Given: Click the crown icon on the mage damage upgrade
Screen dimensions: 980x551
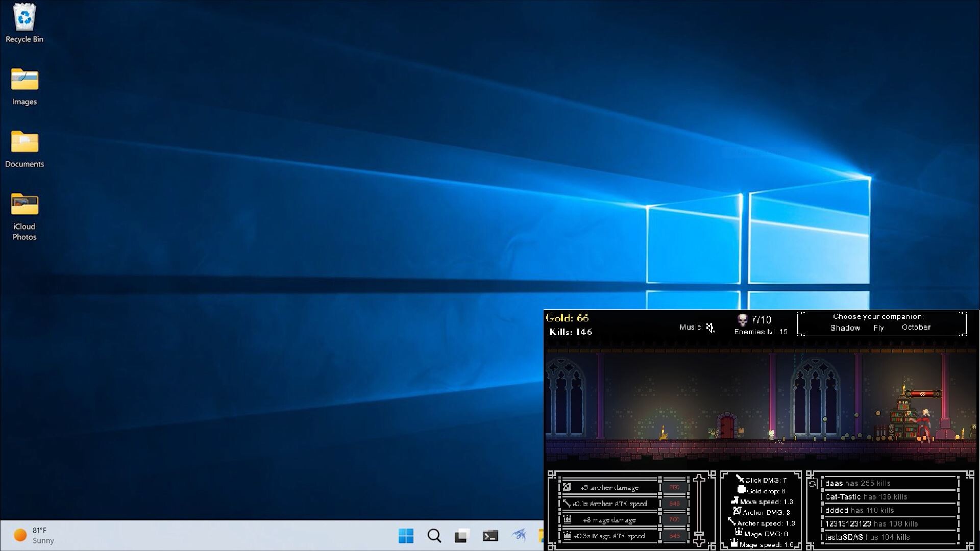Looking at the screenshot, I should click(567, 519).
